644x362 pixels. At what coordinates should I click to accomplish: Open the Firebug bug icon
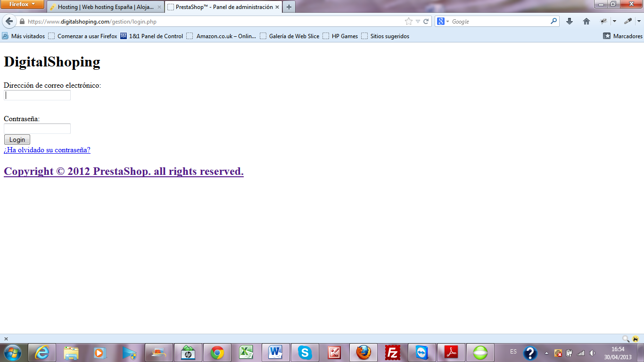(603, 21)
